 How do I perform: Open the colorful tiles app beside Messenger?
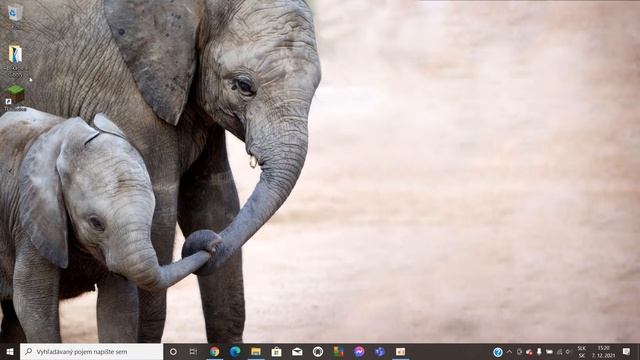tap(338, 351)
